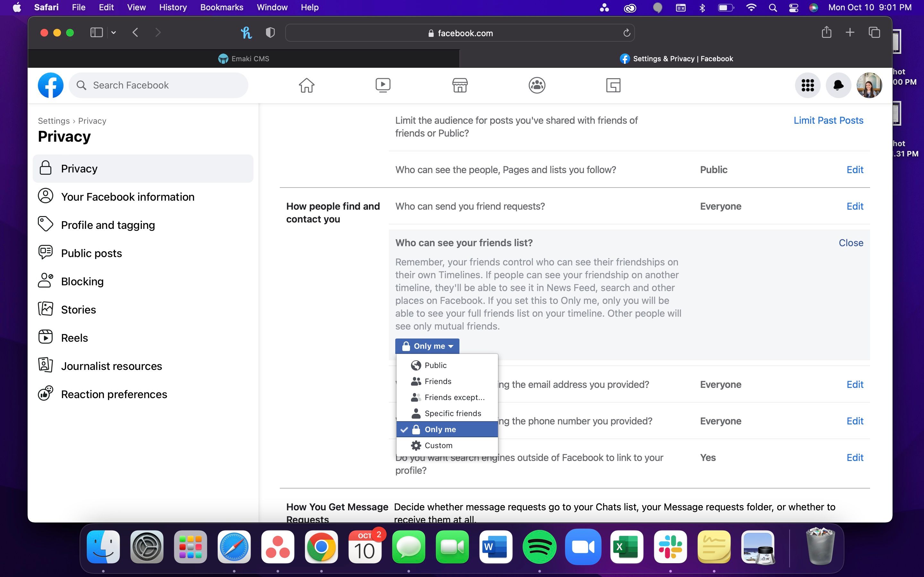
Task: Choose Friends in audience menu
Action: coord(438,381)
